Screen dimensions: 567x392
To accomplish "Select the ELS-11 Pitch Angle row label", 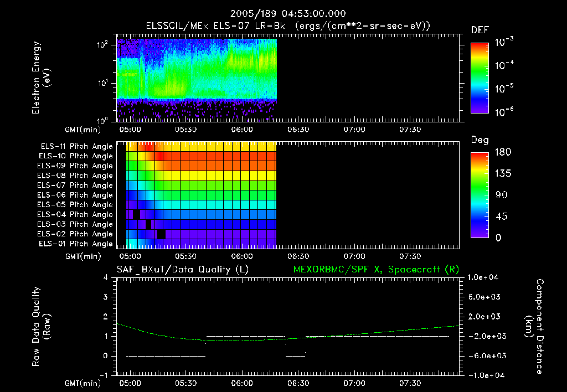I will (x=76, y=147).
